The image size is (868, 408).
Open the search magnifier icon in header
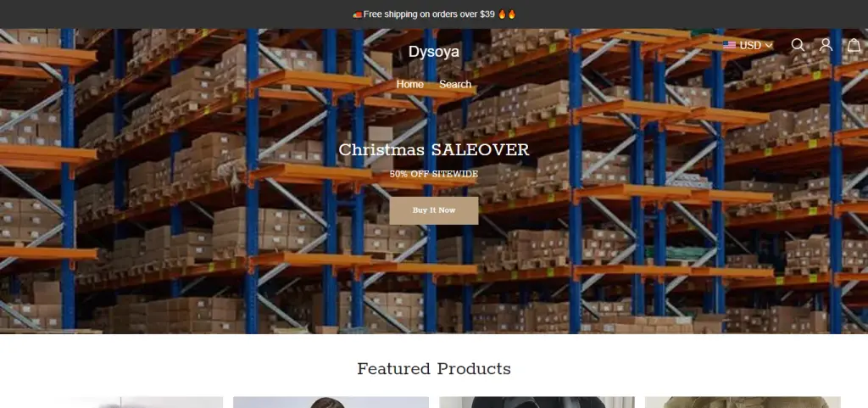coord(798,45)
